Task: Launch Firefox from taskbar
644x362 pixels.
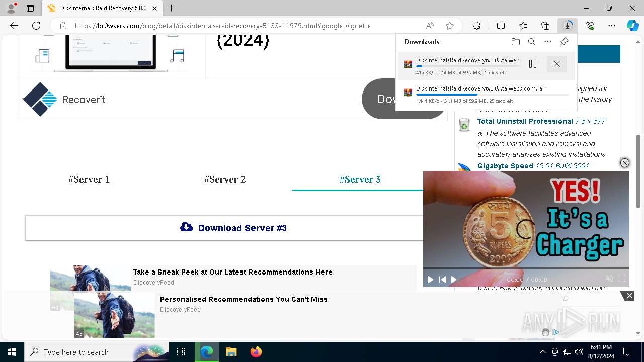Action: point(256,352)
